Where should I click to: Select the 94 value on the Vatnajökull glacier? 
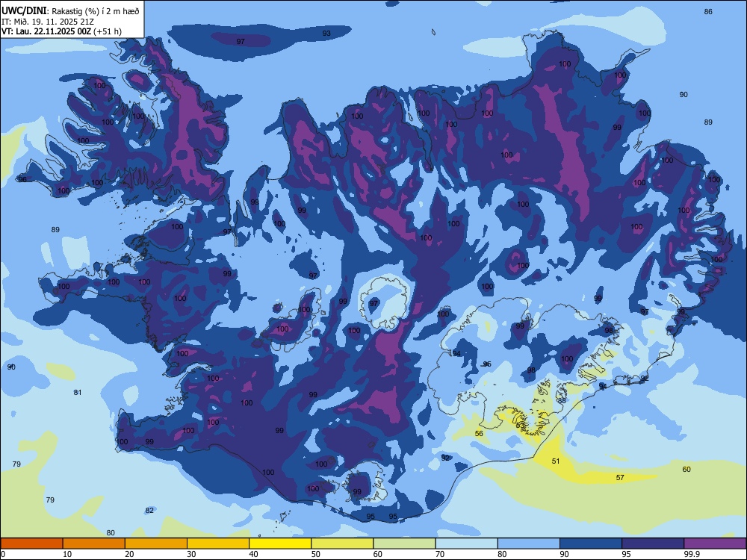[456, 353]
